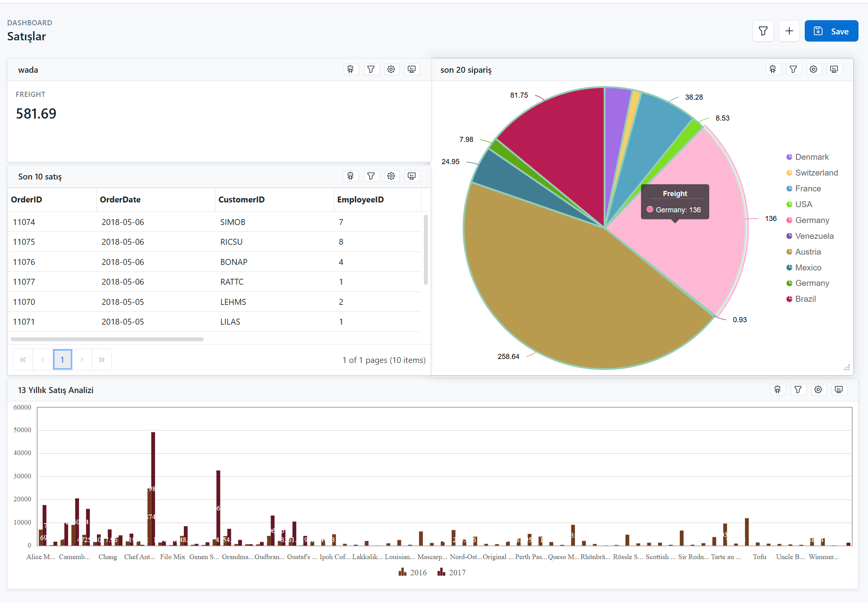Click Austria's color bullet in the pie legend

(x=789, y=251)
